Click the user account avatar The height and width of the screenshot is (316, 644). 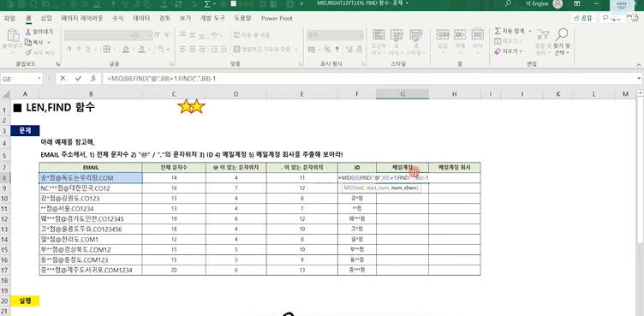(x=558, y=4)
